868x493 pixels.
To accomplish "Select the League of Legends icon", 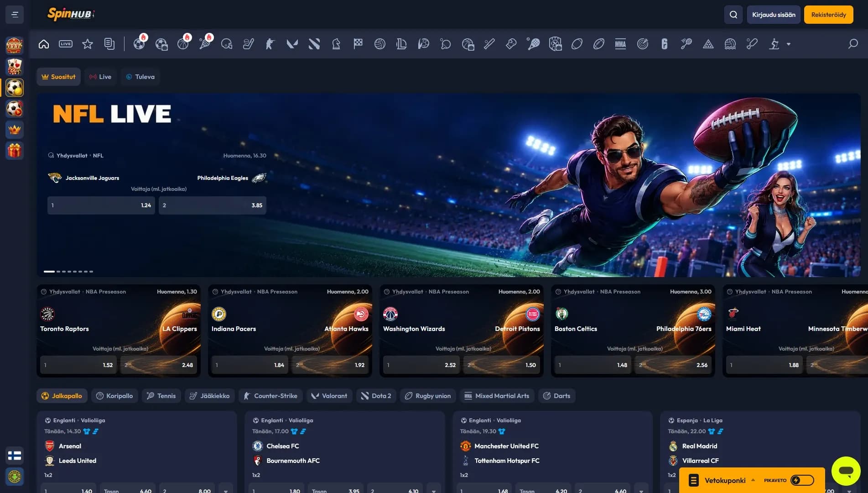I will [402, 44].
